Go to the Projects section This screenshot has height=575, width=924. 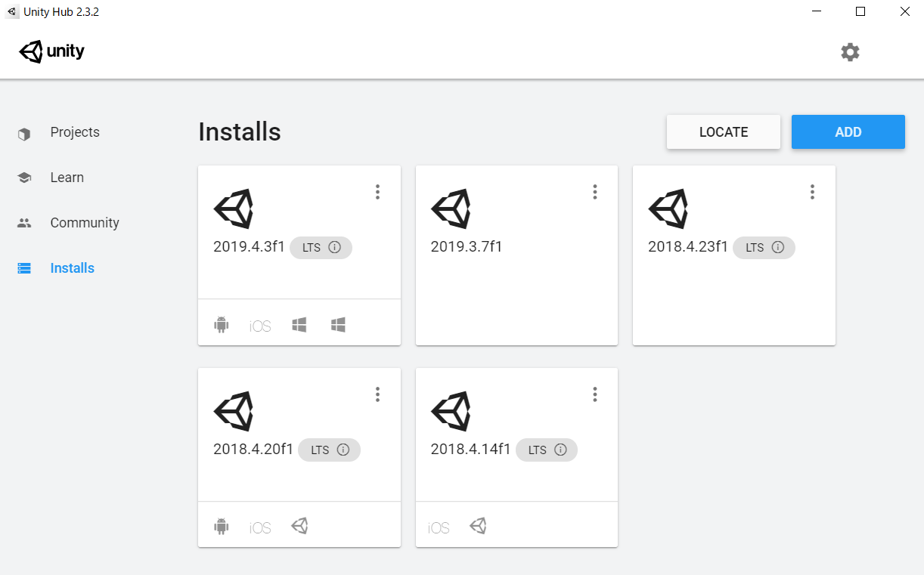(74, 132)
